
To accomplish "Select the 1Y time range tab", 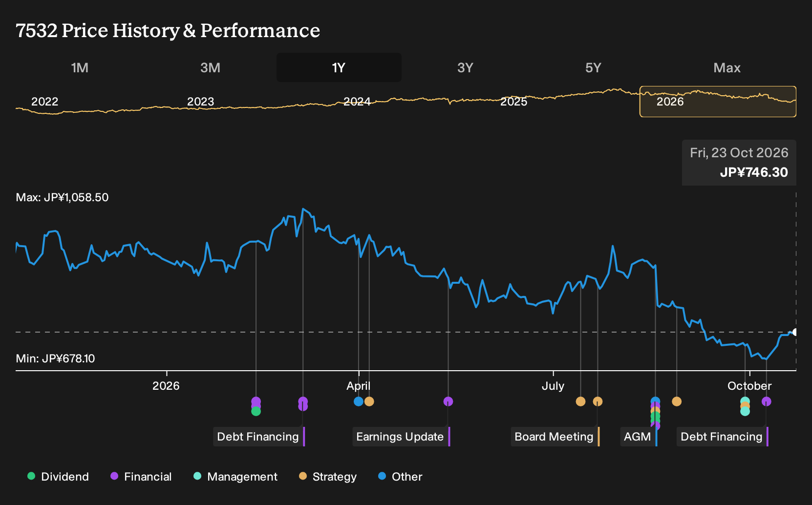I will point(339,67).
